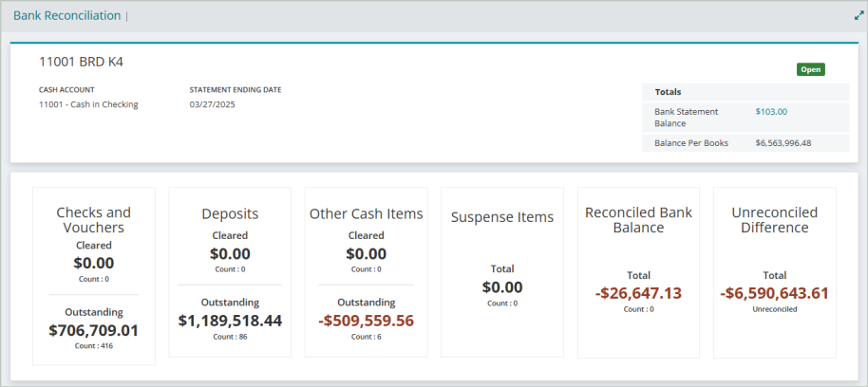
Task: Select the Deposits summary card
Action: (x=230, y=272)
